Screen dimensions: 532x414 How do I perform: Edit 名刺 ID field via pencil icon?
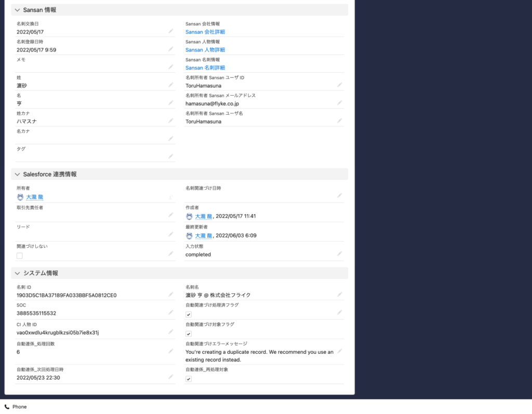click(x=170, y=295)
